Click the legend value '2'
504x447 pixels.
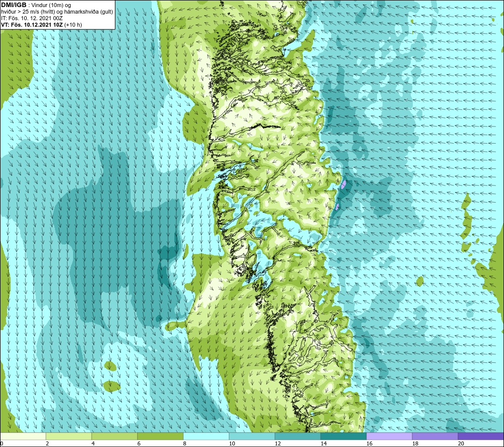click(x=47, y=443)
